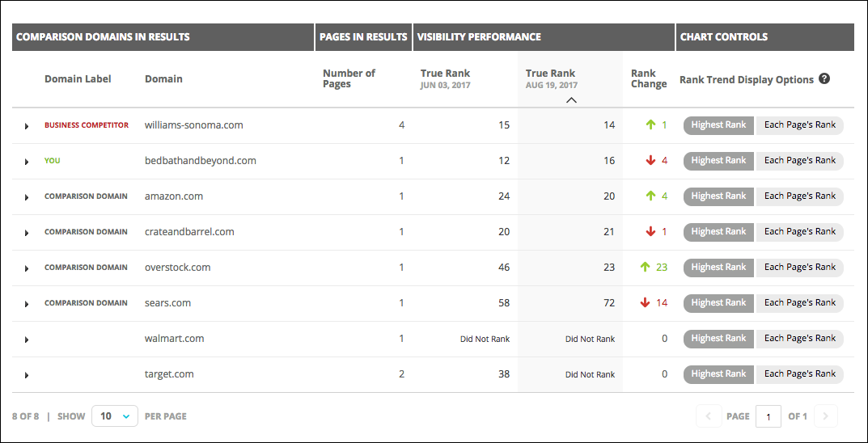Screen dimensions: 868x443
Task: Expand the sears.com row
Action: 26,304
